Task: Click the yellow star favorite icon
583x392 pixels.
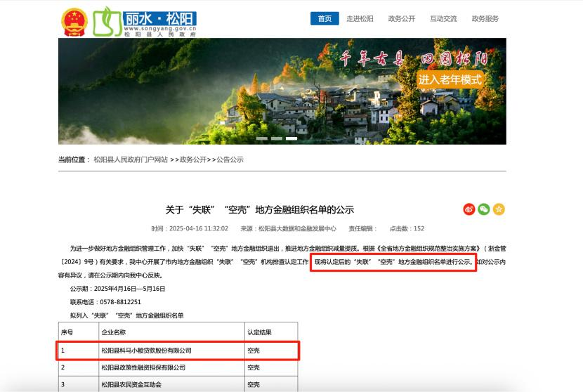Action: click(499, 209)
